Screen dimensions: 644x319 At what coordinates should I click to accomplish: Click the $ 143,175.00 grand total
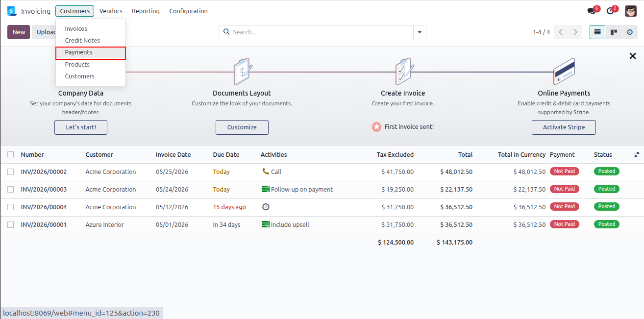pos(454,243)
